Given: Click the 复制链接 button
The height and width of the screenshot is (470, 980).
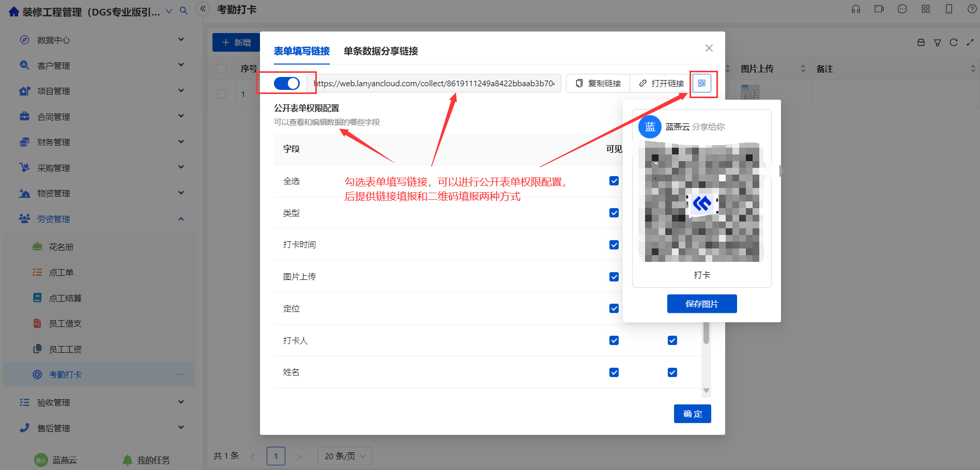Looking at the screenshot, I should click(598, 83).
